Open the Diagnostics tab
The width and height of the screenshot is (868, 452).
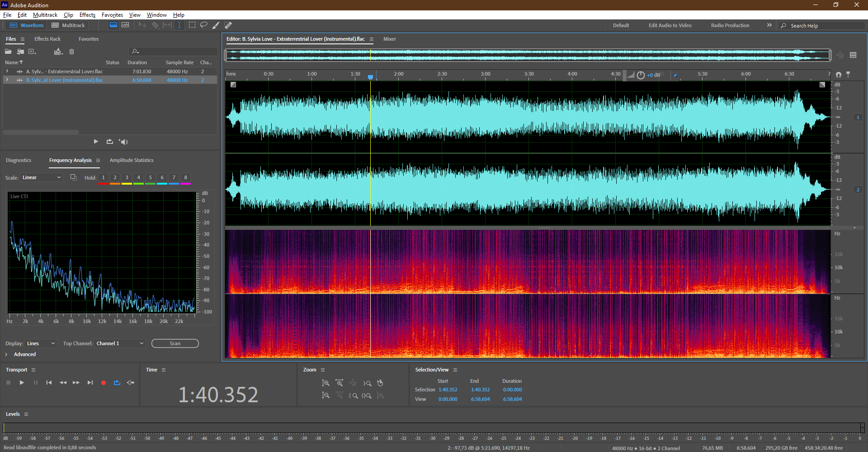[19, 160]
